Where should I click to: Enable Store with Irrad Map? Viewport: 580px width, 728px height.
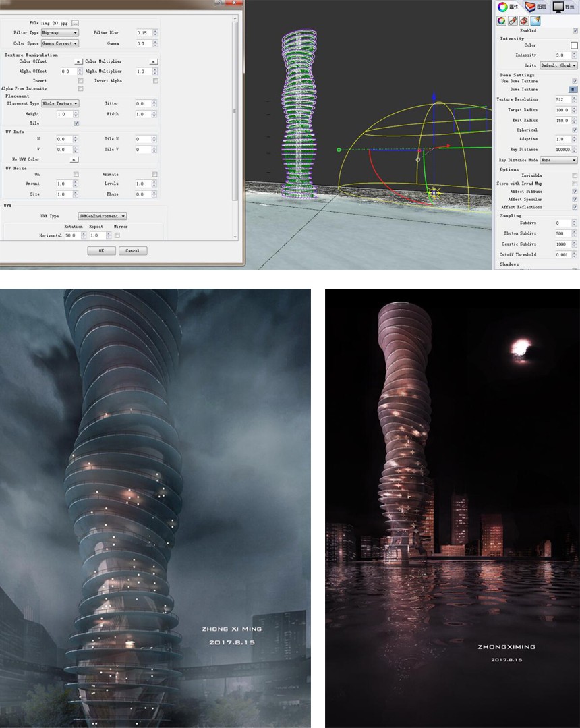575,184
